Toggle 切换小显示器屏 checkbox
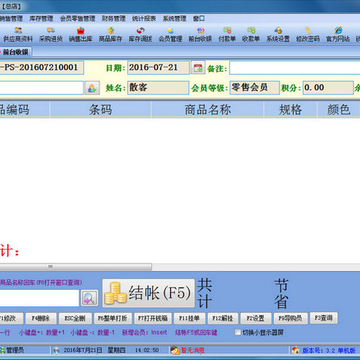The width and height of the screenshot is (360, 360). pos(238,332)
